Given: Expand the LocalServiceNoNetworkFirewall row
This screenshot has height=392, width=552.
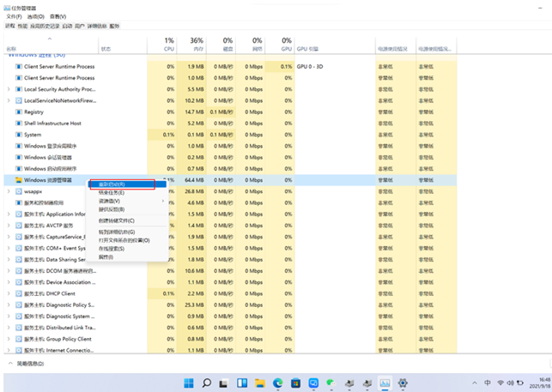Looking at the screenshot, I should tap(9, 100).
